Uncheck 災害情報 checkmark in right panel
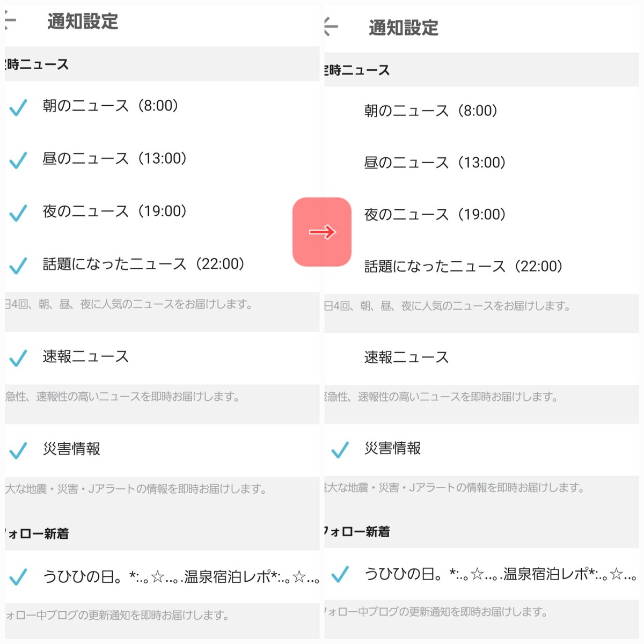The image size is (644, 644). click(340, 450)
